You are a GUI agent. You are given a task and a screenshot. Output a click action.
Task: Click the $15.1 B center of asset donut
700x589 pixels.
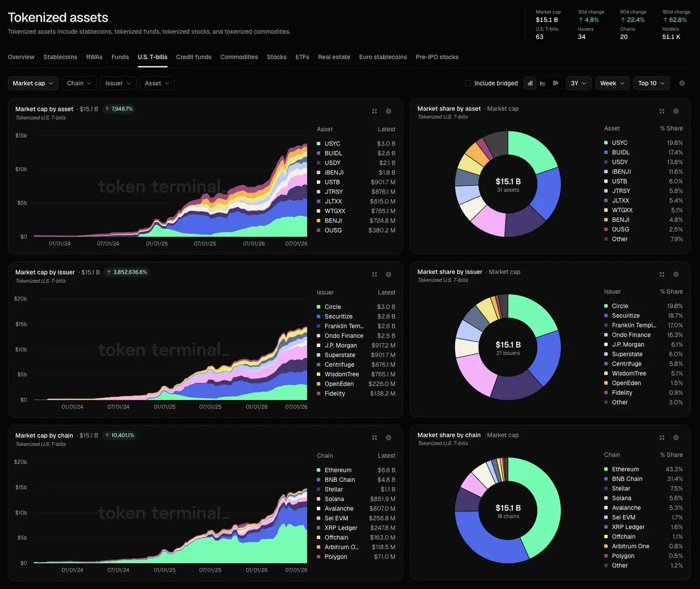click(x=508, y=181)
